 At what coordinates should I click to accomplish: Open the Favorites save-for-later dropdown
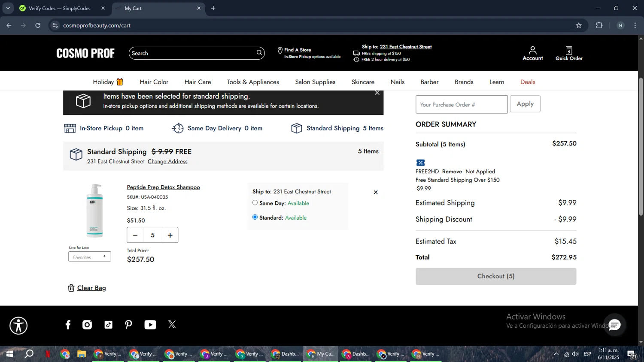pyautogui.click(x=90, y=256)
